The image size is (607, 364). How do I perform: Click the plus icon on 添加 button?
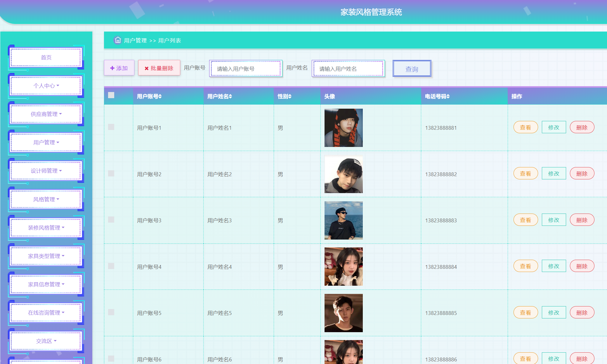112,68
